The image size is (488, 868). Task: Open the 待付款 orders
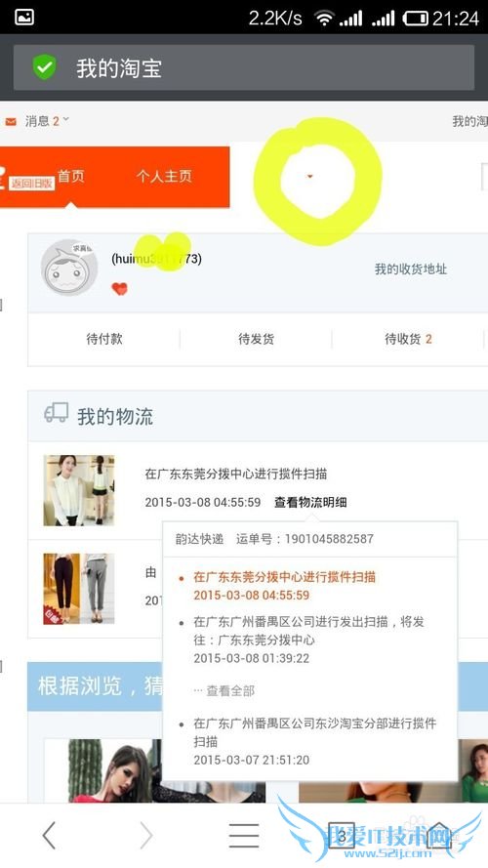point(104,339)
